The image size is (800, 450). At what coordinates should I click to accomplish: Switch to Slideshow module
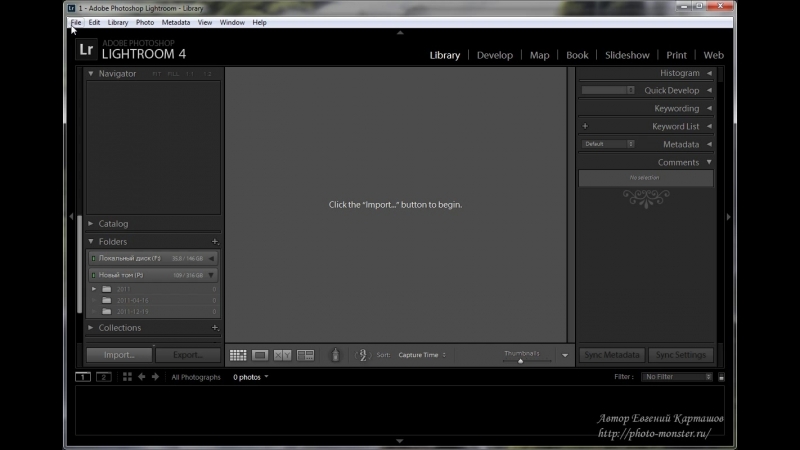(627, 55)
